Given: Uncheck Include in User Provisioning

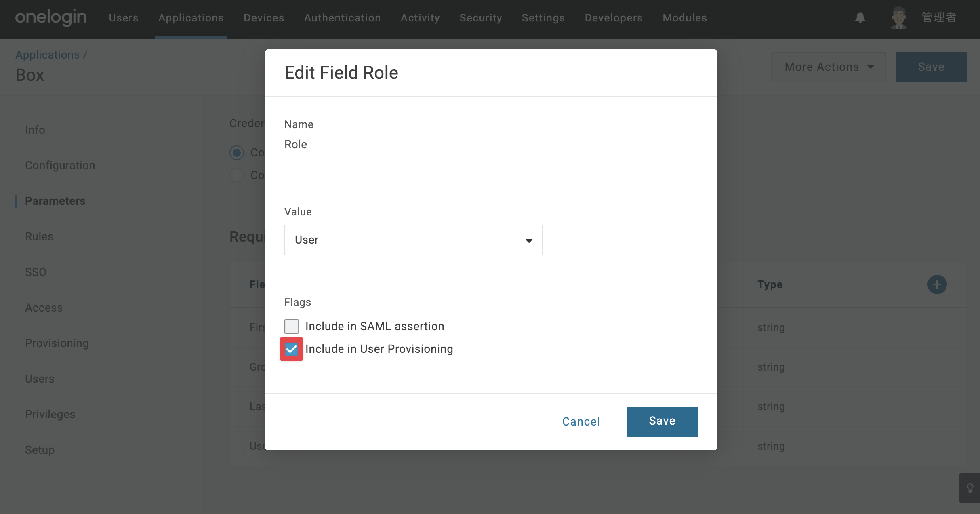Looking at the screenshot, I should click(x=291, y=349).
